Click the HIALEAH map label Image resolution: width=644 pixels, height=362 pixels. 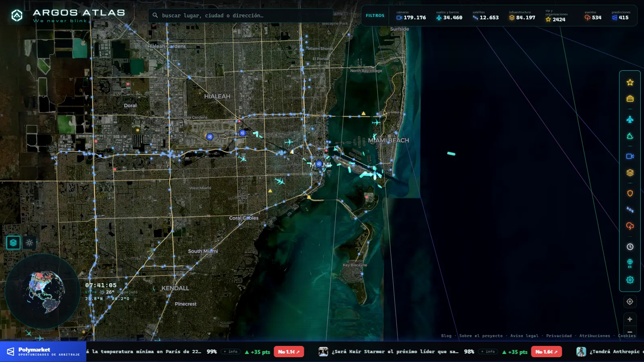(217, 96)
